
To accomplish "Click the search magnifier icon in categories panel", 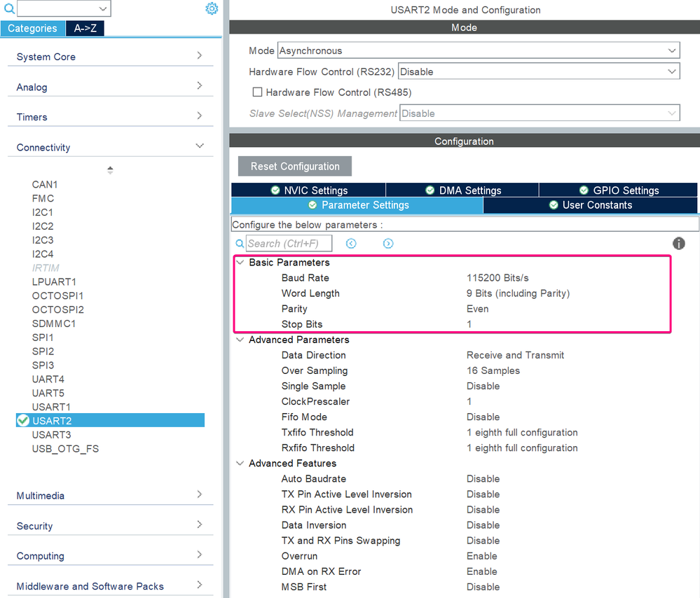I will coord(9,8).
